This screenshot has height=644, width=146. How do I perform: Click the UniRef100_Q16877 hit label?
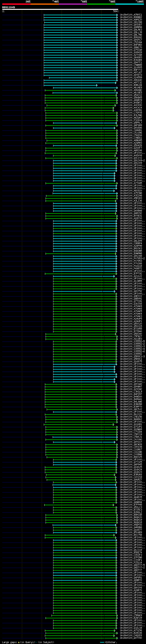point(131,530)
